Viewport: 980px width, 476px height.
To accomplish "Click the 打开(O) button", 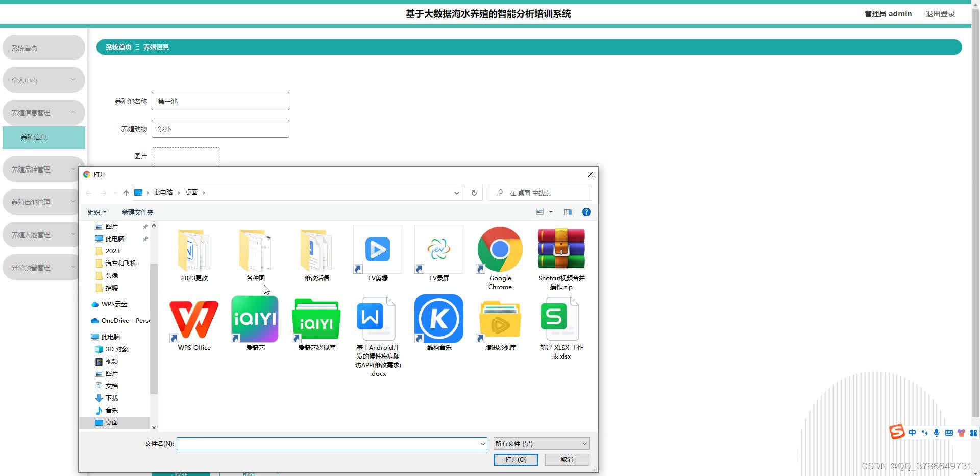I will pyautogui.click(x=516, y=459).
